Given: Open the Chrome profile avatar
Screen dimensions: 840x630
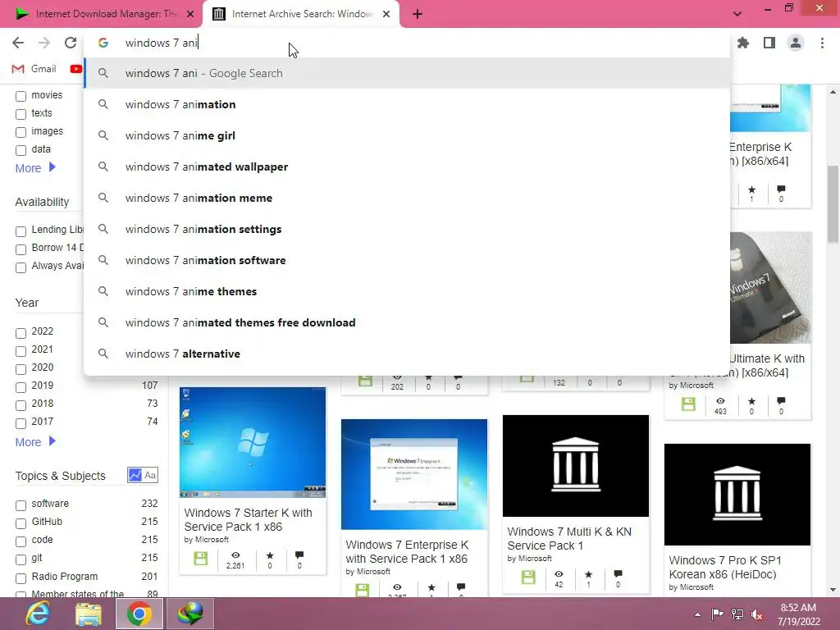Looking at the screenshot, I should pyautogui.click(x=796, y=43).
